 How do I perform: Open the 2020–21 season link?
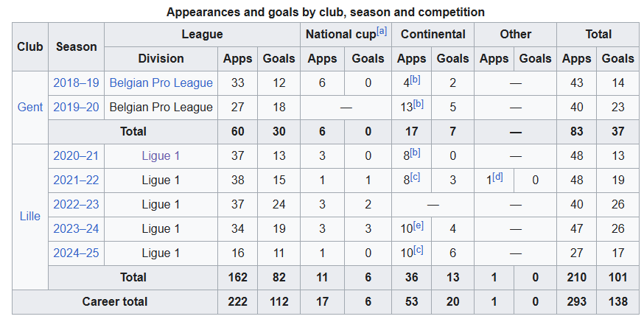click(76, 156)
